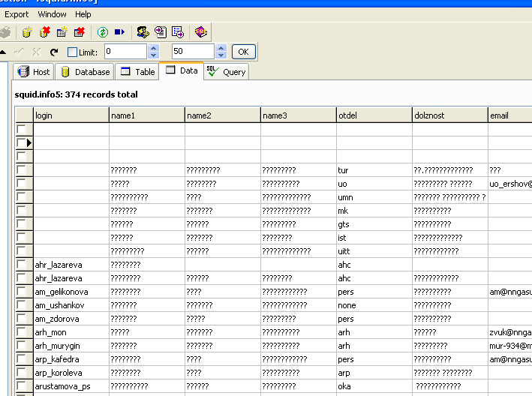Tick the row selector for arustamova_ps

21,386
